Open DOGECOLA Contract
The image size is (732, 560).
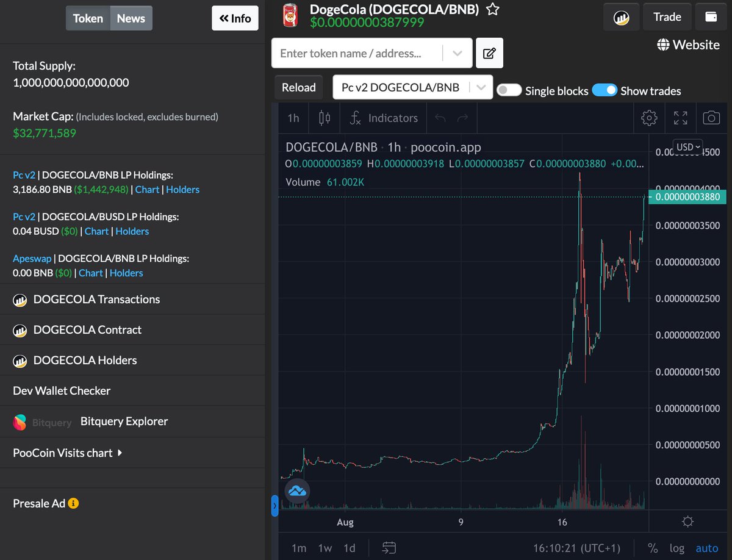[87, 330]
